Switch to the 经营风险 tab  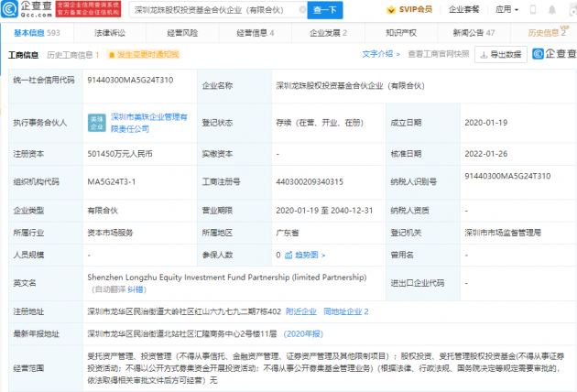pyautogui.click(x=182, y=33)
